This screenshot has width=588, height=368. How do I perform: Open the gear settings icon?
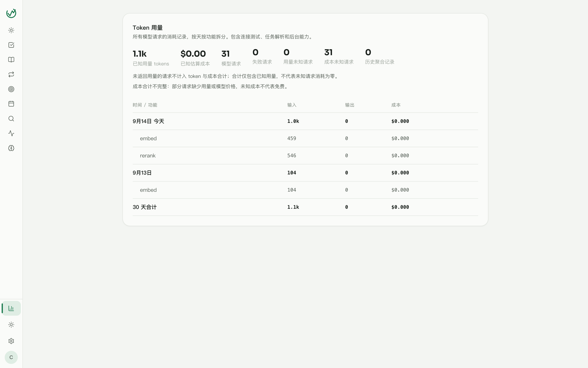(x=11, y=341)
